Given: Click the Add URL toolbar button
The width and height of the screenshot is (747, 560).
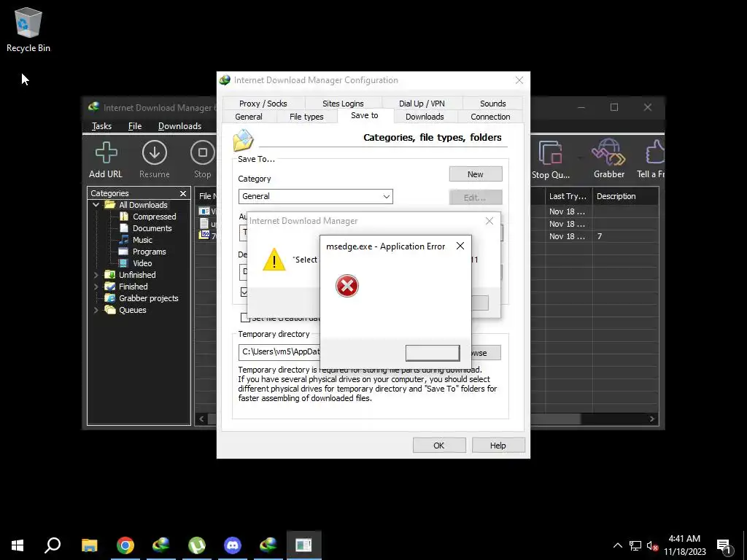Looking at the screenshot, I should (105, 160).
